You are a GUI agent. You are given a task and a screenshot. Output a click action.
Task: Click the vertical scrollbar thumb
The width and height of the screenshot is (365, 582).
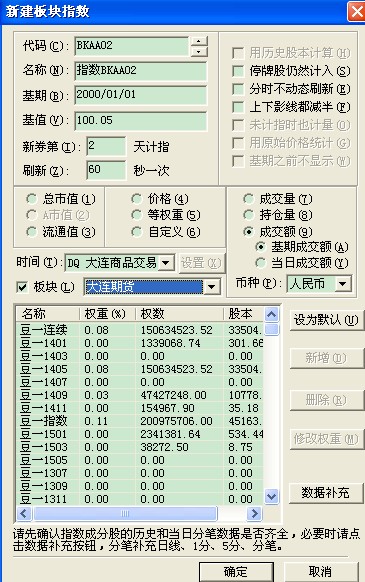tap(272, 329)
